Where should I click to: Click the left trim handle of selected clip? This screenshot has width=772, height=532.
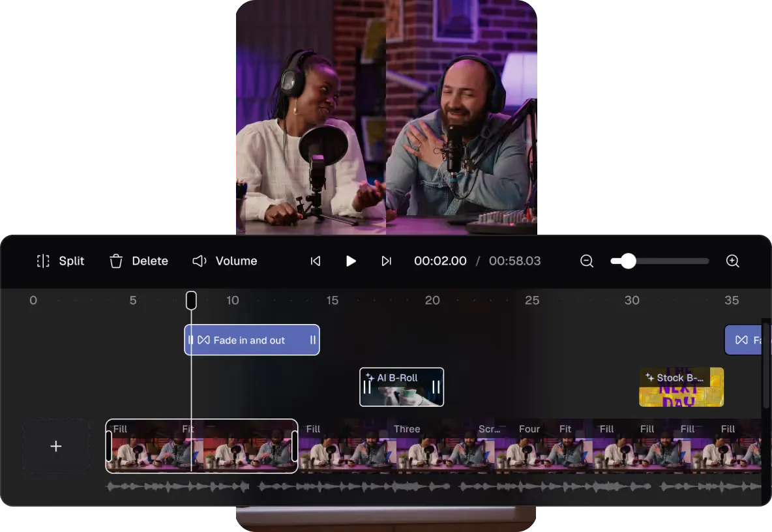(109, 446)
